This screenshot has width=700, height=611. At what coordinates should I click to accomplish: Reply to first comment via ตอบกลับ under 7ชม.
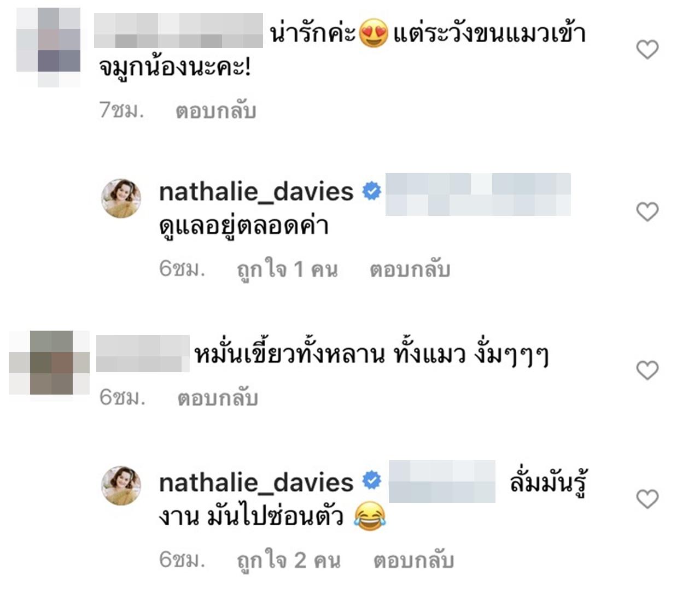pyautogui.click(x=216, y=111)
